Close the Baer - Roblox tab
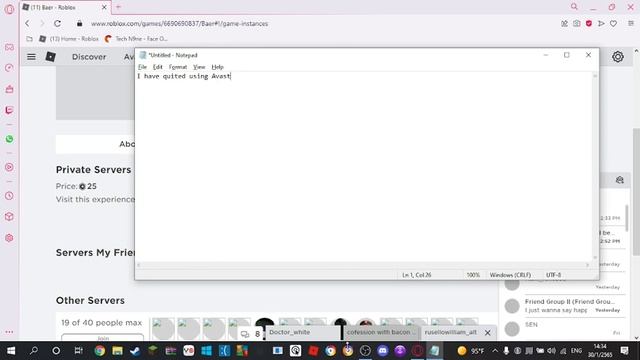Viewport: 640px width, 360px height. pyautogui.click(x=104, y=7)
